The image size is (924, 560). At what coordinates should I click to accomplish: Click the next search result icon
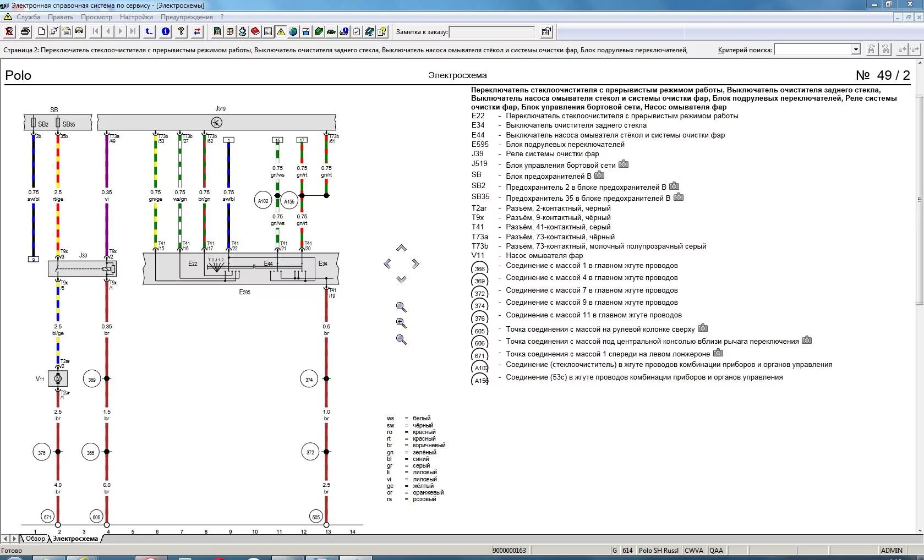coord(915,50)
